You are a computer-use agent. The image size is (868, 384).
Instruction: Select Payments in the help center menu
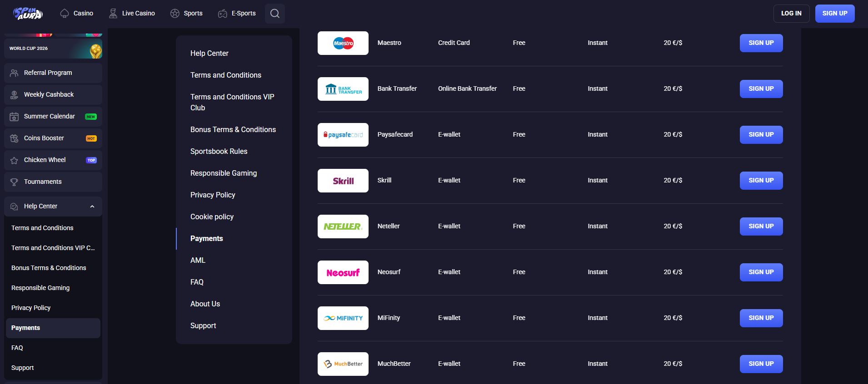(x=206, y=239)
